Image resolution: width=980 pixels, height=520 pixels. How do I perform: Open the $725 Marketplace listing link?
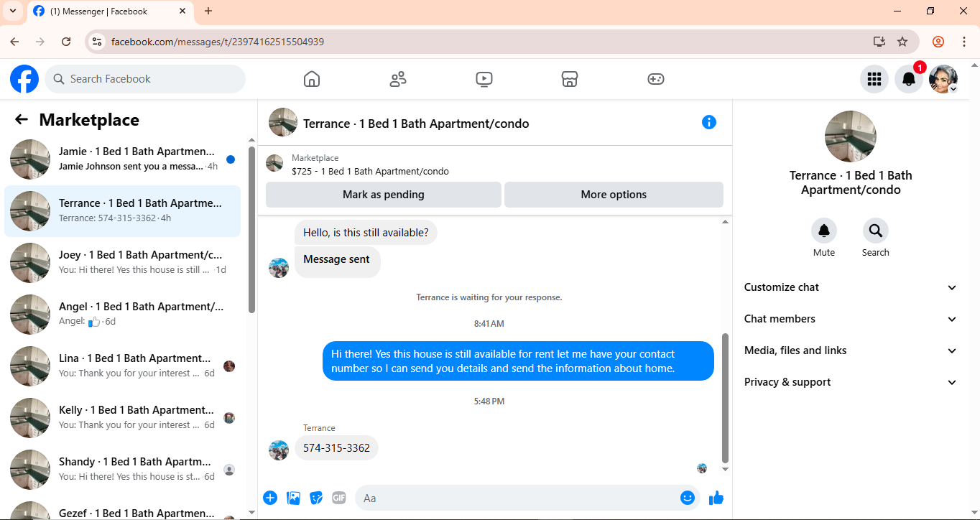370,171
